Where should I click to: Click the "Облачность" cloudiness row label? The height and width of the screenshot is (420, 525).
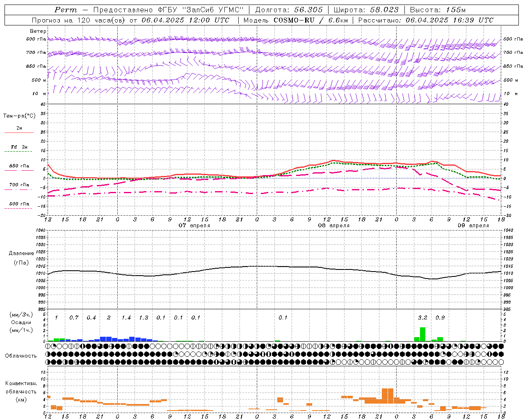(21, 356)
